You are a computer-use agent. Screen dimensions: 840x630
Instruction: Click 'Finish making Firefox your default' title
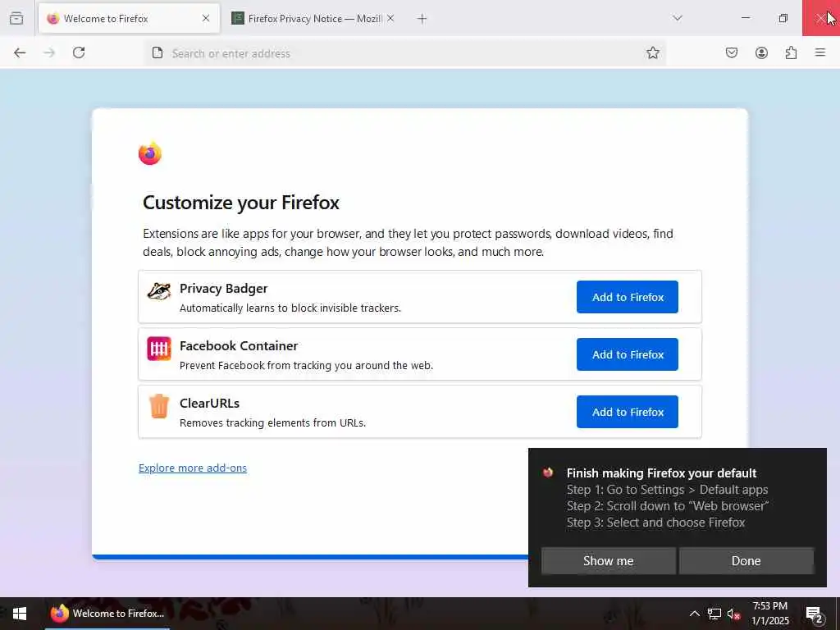coord(662,473)
